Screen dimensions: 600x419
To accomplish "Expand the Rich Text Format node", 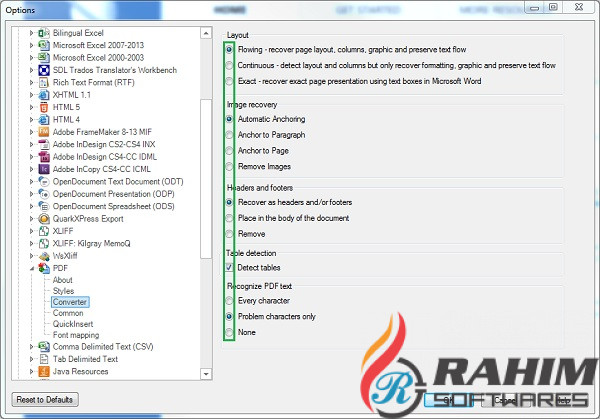I will point(31,83).
